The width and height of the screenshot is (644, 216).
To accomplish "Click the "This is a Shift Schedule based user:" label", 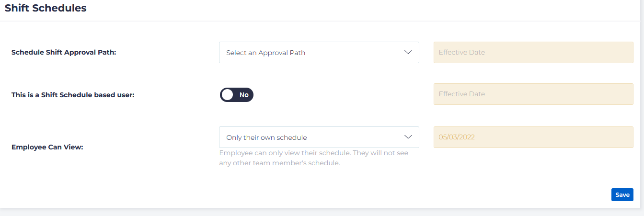I will click(x=73, y=95).
